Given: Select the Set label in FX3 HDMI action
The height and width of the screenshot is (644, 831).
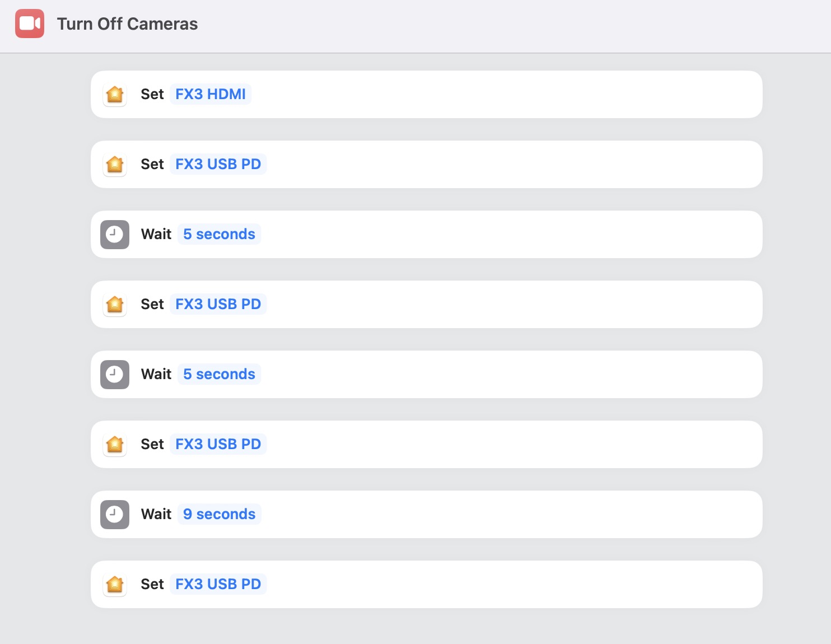Looking at the screenshot, I should (x=152, y=94).
